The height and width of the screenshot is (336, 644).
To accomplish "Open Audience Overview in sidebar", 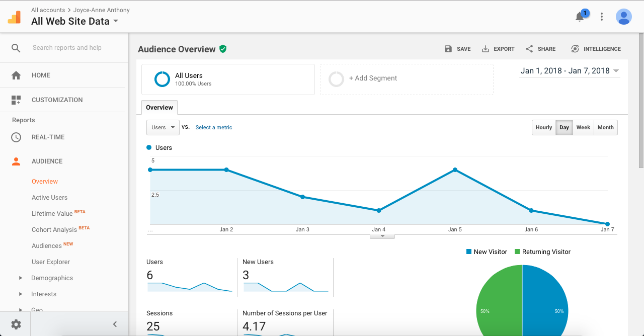I will tap(45, 182).
